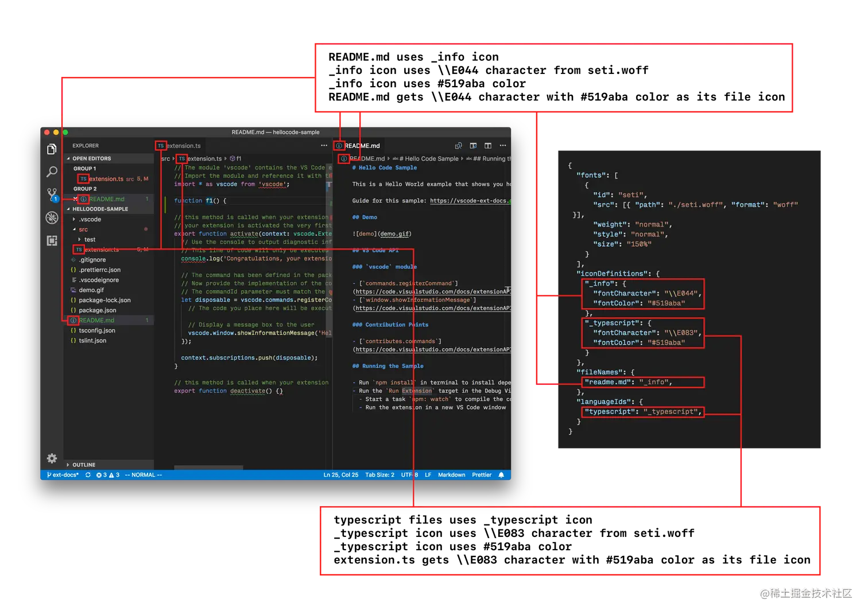
Task: Click Ln 25, Col 25 in the status bar
Action: coord(341,475)
